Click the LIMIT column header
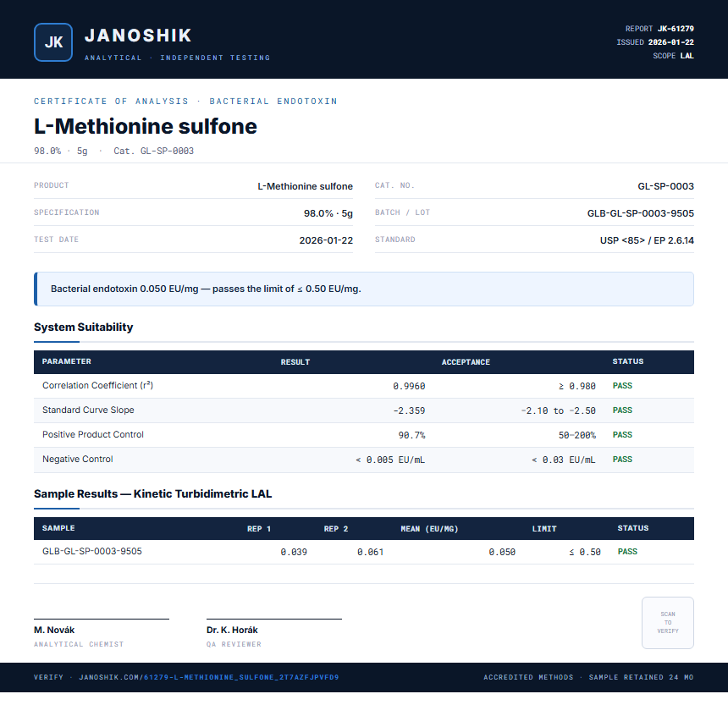Viewport: 728px width, 716px height. pos(544,528)
